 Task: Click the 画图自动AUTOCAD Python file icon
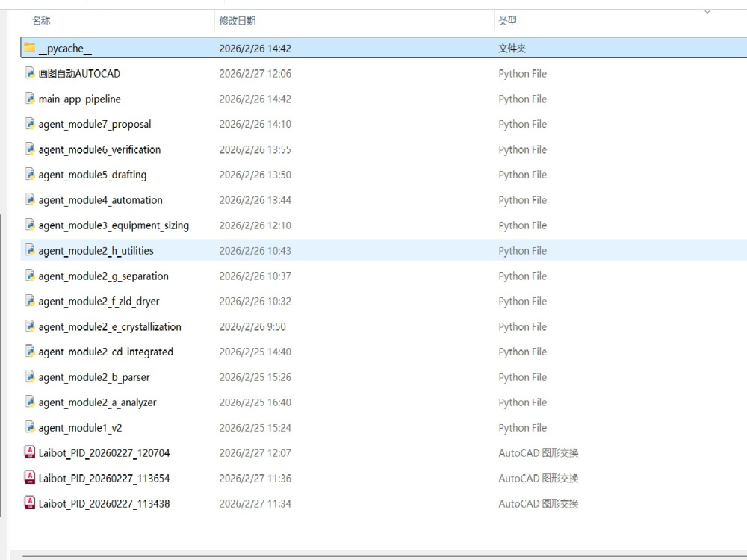pos(30,73)
